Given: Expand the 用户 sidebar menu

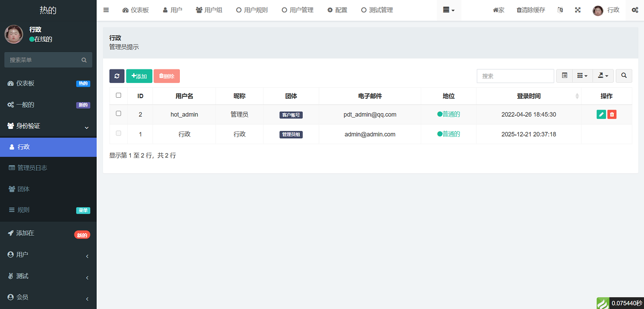Looking at the screenshot, I should (x=48, y=254).
